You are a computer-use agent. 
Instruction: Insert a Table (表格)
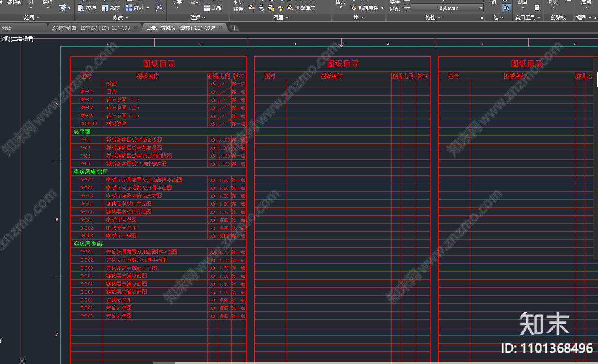[x=213, y=8]
